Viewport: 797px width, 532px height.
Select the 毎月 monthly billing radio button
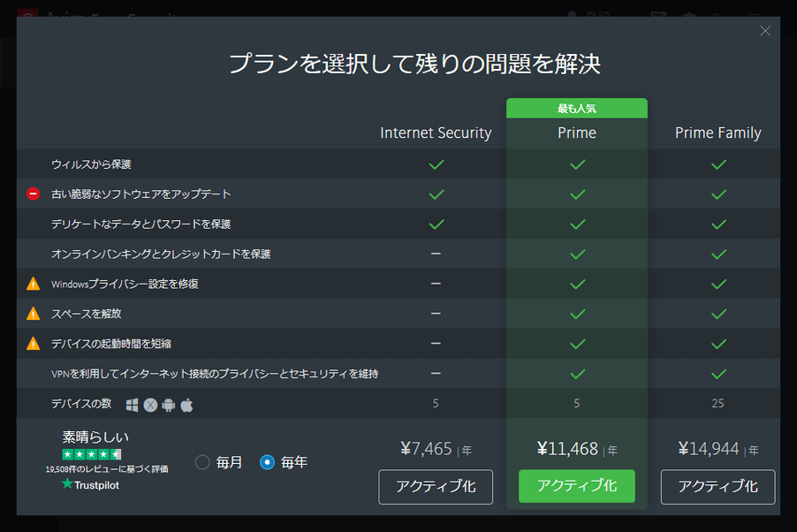[202, 462]
